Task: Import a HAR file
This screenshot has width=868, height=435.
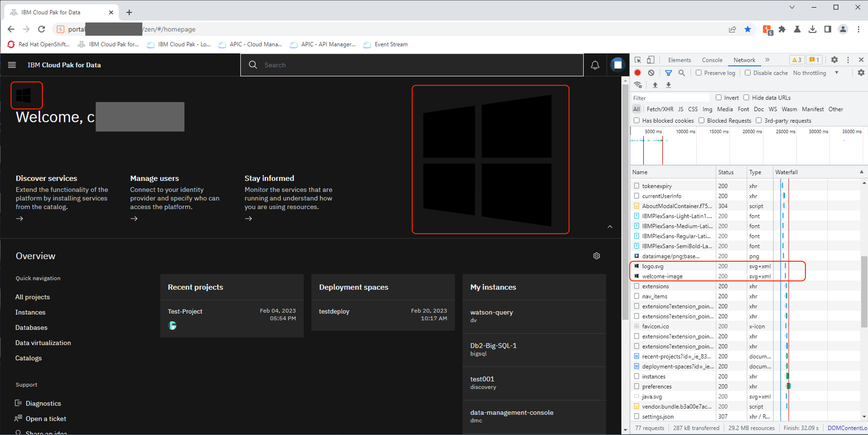Action: tap(655, 85)
